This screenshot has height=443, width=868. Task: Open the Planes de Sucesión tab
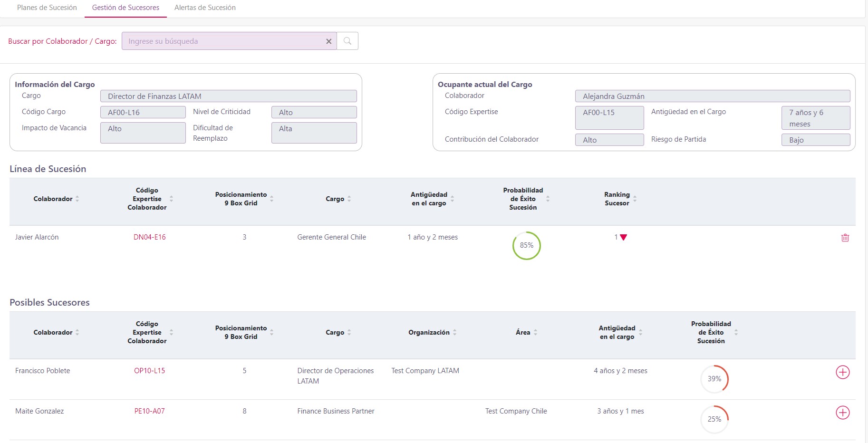[x=47, y=8]
